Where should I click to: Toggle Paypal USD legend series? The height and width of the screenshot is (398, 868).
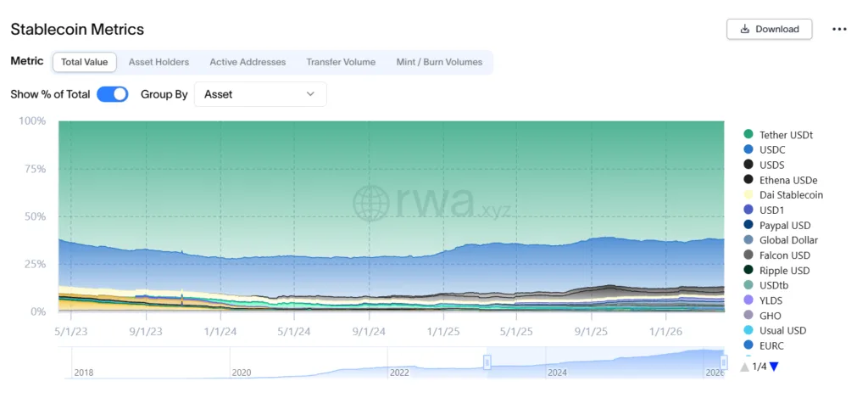776,226
